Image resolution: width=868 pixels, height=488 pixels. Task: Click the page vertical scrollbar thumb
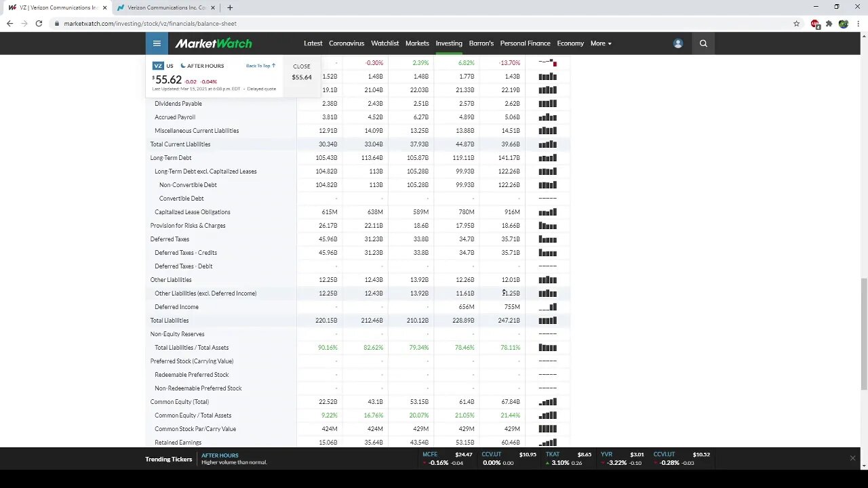tap(863, 334)
